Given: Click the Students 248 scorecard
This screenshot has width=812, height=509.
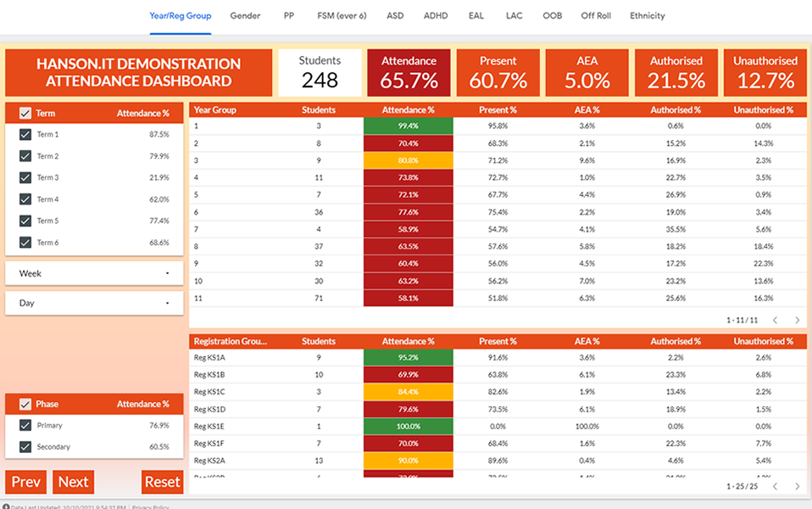Looking at the screenshot, I should point(320,73).
